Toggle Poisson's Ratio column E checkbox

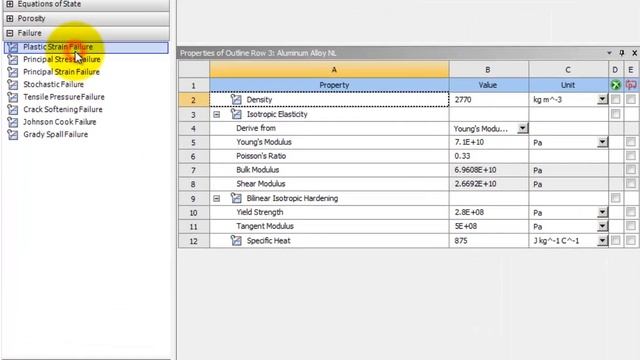[631, 156]
